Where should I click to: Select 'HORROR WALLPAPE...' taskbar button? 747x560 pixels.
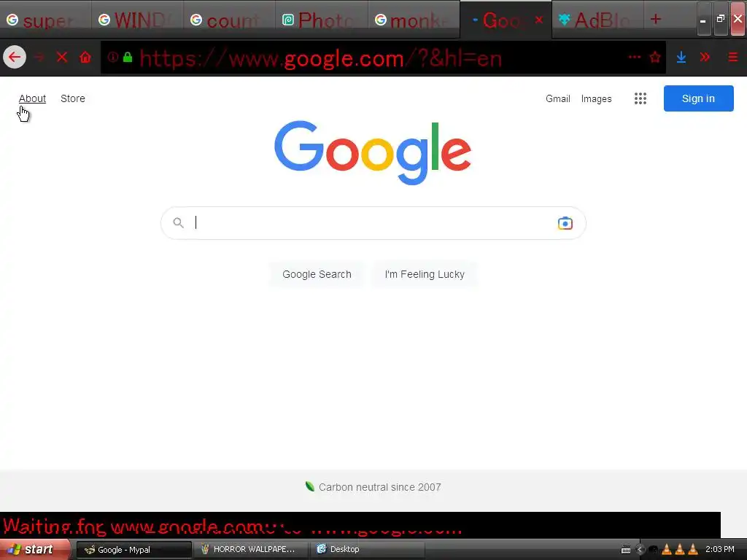[249, 550]
